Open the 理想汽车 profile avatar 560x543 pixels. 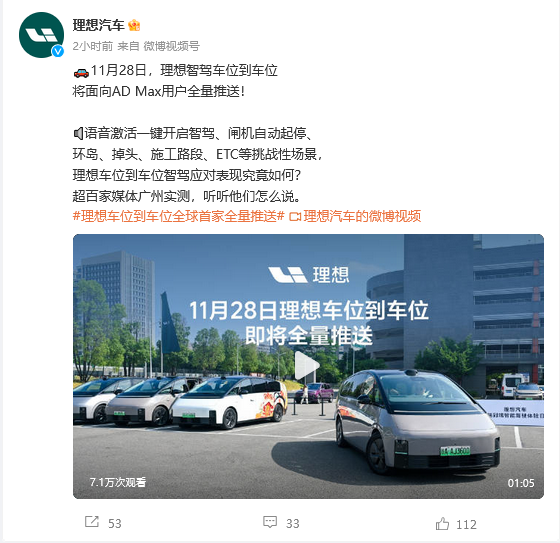(x=41, y=35)
